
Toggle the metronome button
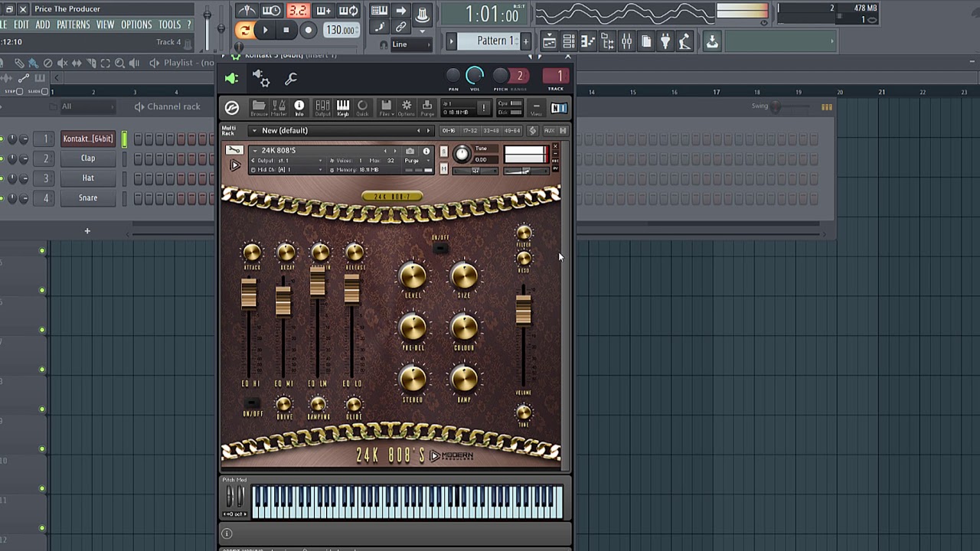click(x=247, y=11)
